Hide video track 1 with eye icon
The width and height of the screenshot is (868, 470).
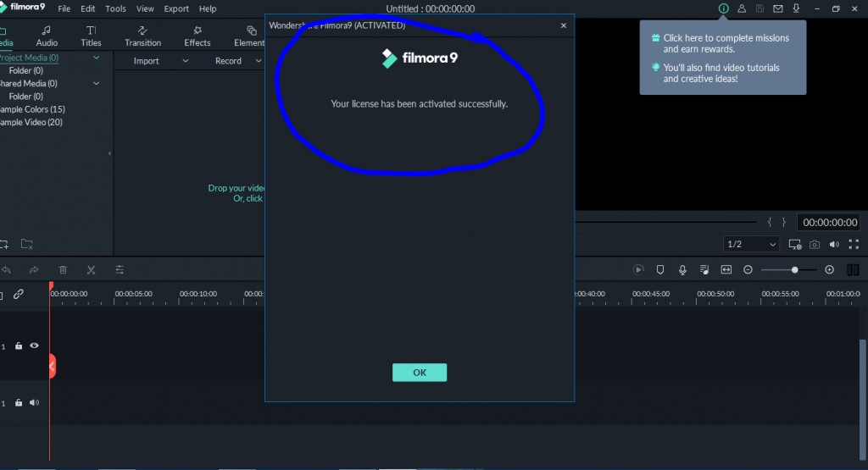[x=34, y=346]
